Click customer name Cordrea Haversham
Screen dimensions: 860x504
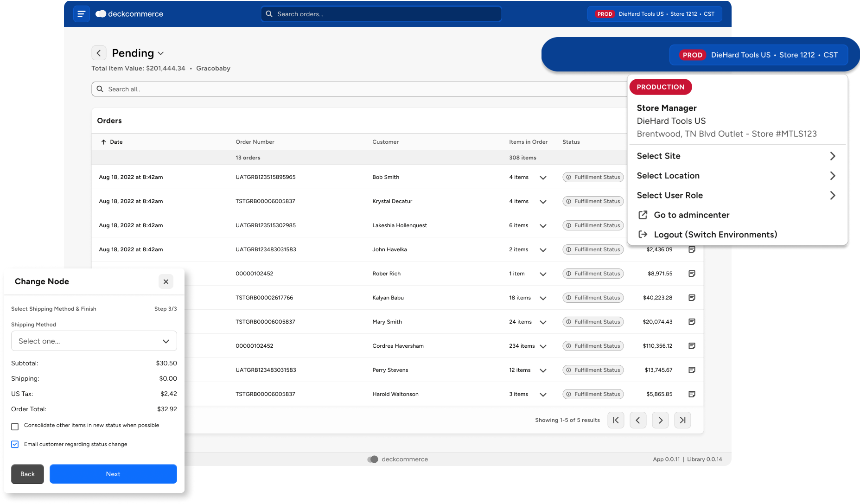(x=398, y=346)
